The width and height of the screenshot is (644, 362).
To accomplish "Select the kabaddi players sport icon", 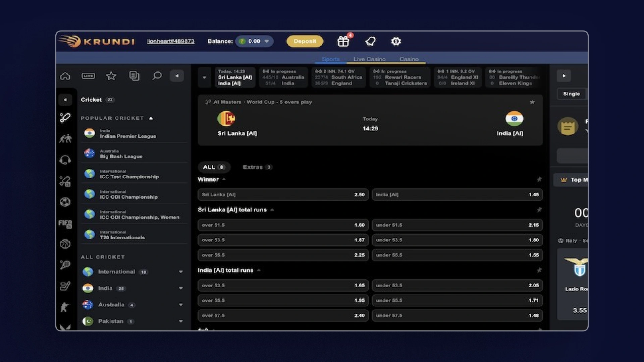I will (x=65, y=138).
